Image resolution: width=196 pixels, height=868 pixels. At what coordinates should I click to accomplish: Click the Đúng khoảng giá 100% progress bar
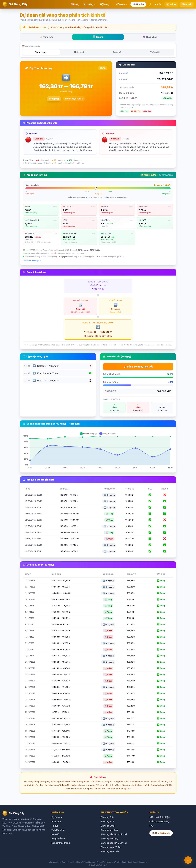coord(138,377)
